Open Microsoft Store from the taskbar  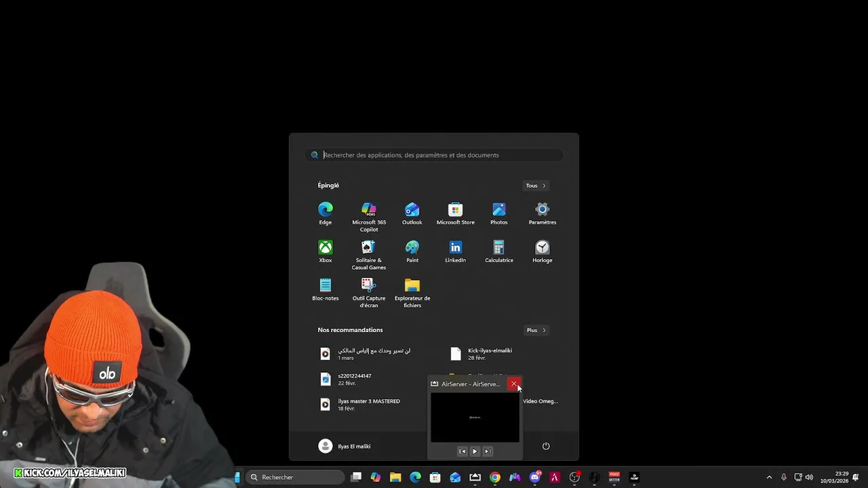click(435, 477)
